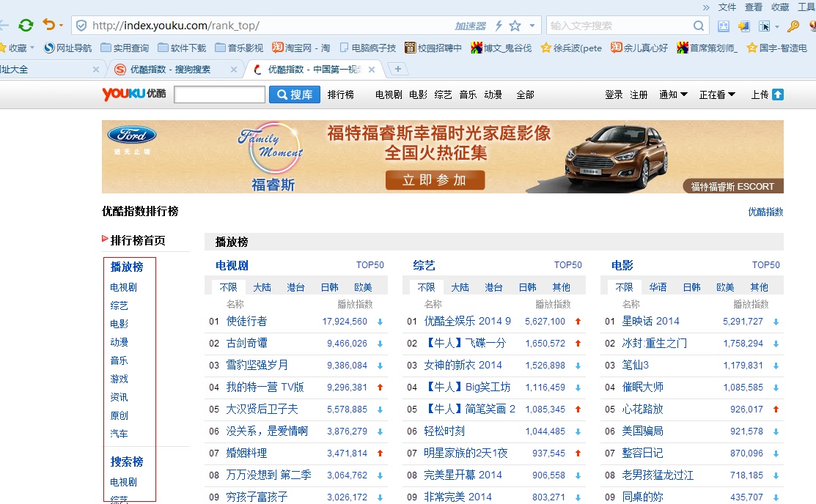Open the 校园招聘中 bookmark

point(433,48)
